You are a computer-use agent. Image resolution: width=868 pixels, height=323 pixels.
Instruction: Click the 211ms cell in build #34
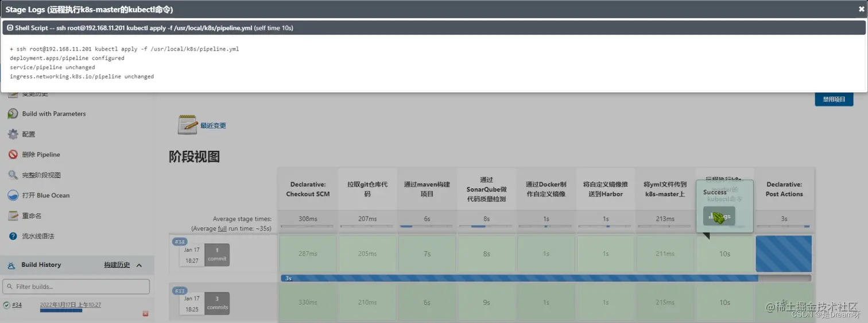[665, 253]
